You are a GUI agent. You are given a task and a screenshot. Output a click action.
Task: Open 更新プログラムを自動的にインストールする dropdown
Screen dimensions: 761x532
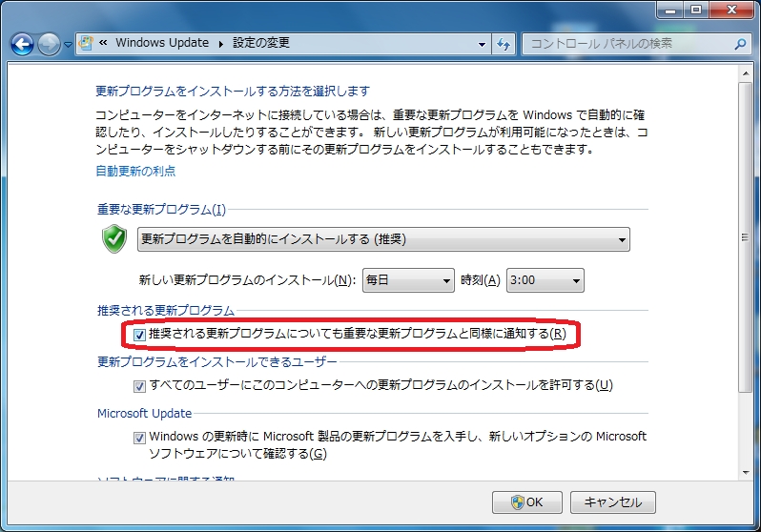(x=383, y=239)
